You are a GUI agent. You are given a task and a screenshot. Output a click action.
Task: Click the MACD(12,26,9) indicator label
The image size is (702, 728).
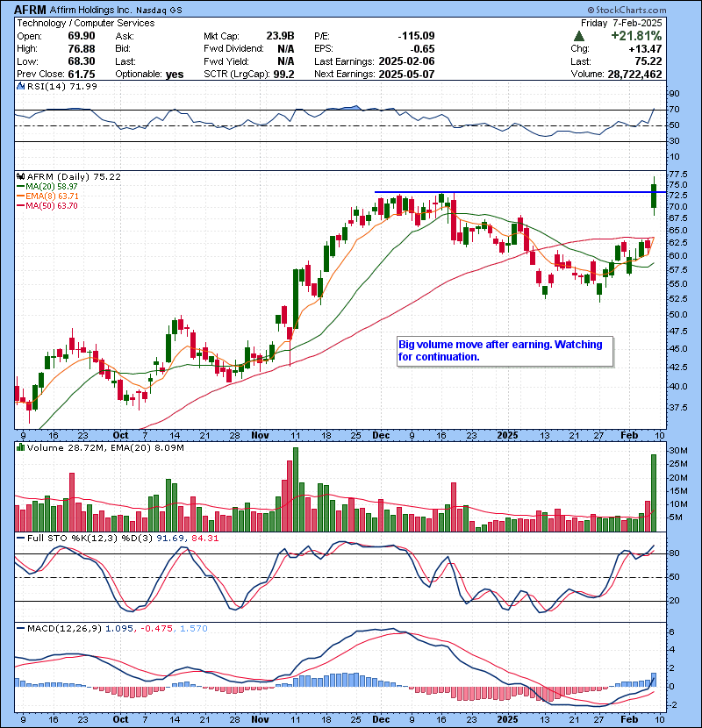pos(64,629)
